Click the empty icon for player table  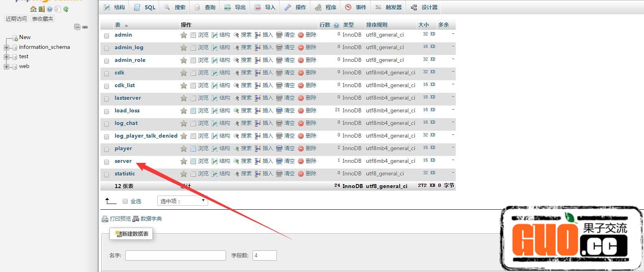pos(279,149)
